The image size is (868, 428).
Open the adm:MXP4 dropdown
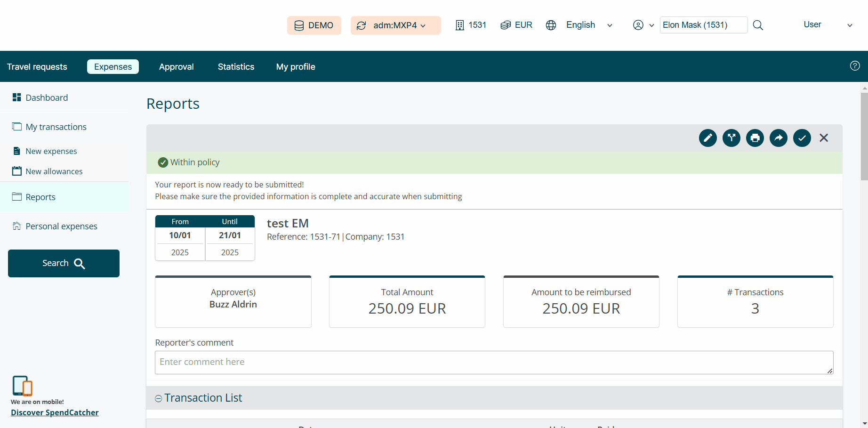tap(395, 25)
